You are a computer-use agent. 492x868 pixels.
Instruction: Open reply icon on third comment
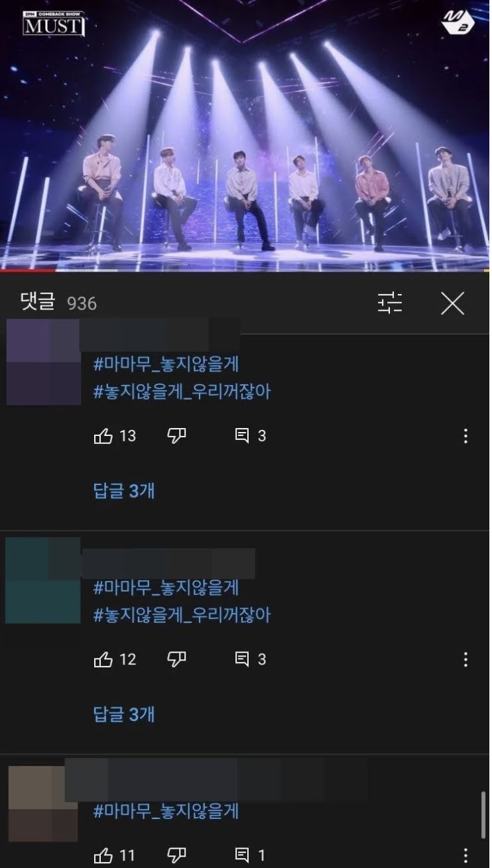click(242, 855)
